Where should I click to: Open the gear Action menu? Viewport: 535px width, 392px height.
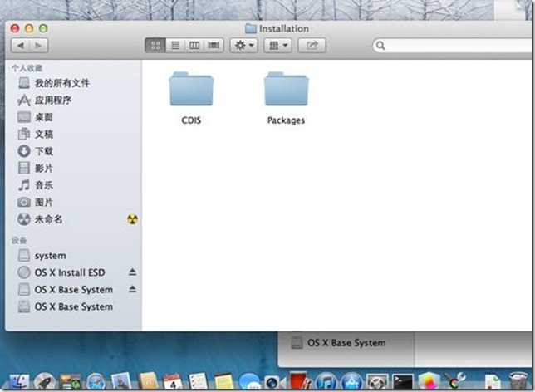click(244, 46)
